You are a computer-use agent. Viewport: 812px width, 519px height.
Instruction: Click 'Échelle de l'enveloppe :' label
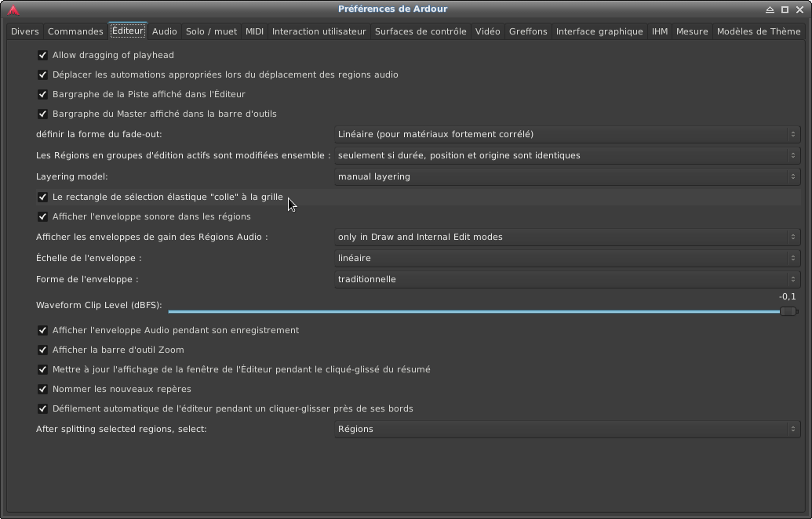point(89,258)
